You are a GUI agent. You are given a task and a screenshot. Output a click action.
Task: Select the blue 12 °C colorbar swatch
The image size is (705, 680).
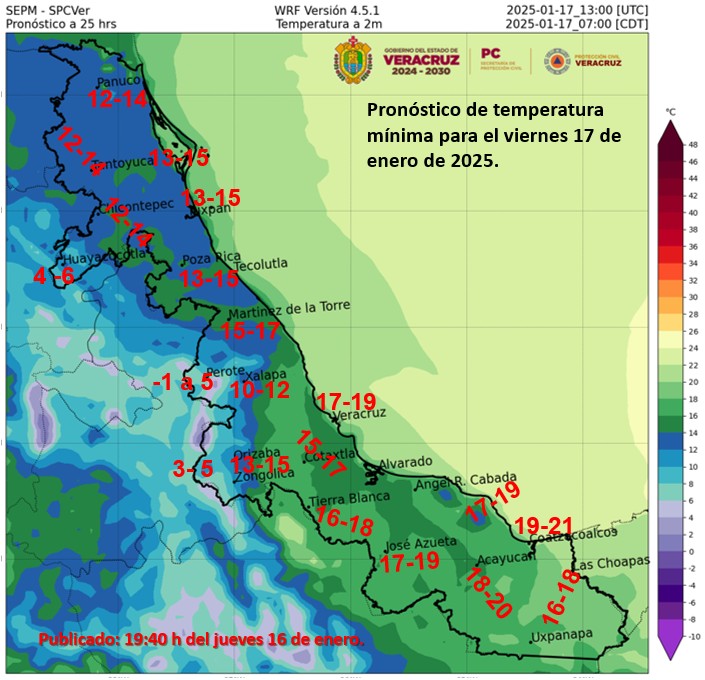(x=670, y=441)
